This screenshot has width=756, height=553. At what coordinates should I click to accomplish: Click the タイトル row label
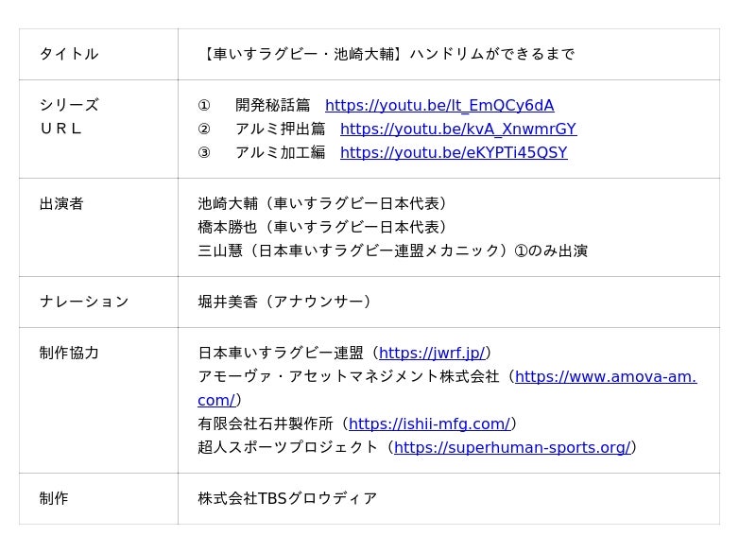click(x=69, y=55)
